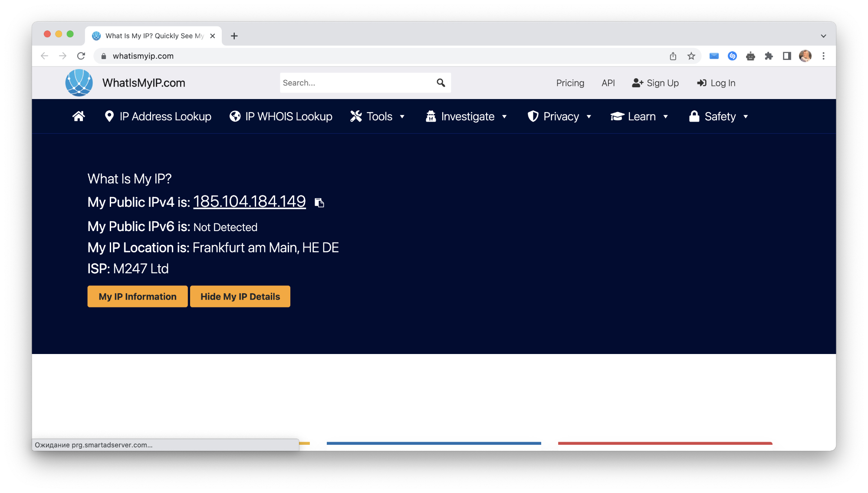Viewport: 868px width, 493px height.
Task: Bookmark this page with the star icon
Action: point(691,56)
